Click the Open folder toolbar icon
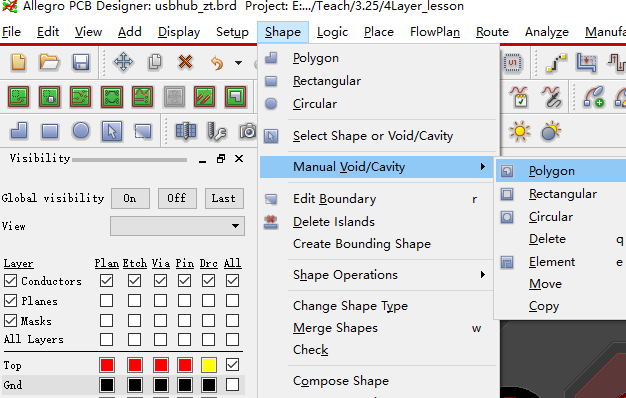This screenshot has width=626, height=398. [x=49, y=63]
